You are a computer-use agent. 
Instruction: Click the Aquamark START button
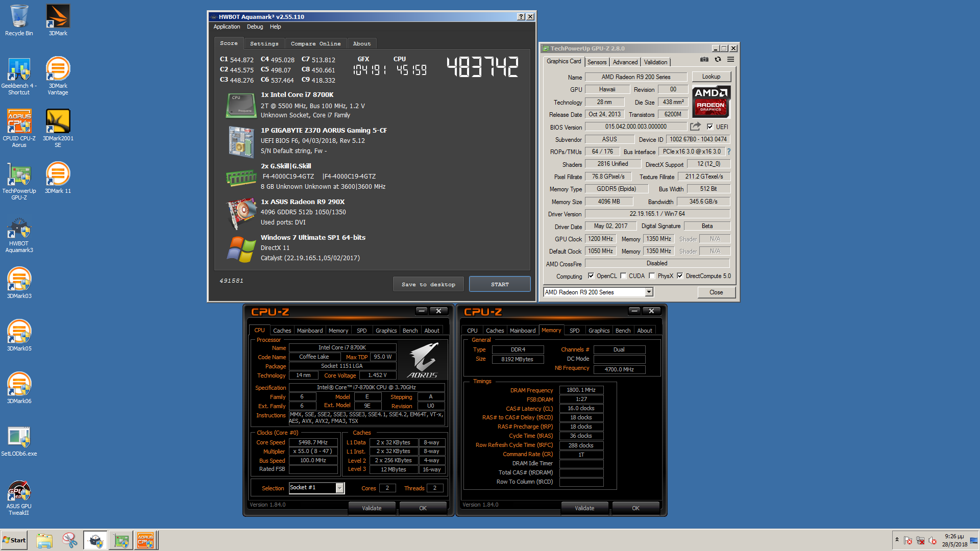click(x=500, y=284)
